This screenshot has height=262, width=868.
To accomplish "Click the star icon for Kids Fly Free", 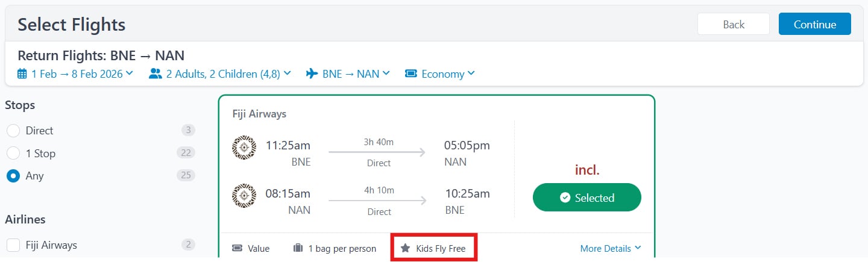I will pos(406,248).
